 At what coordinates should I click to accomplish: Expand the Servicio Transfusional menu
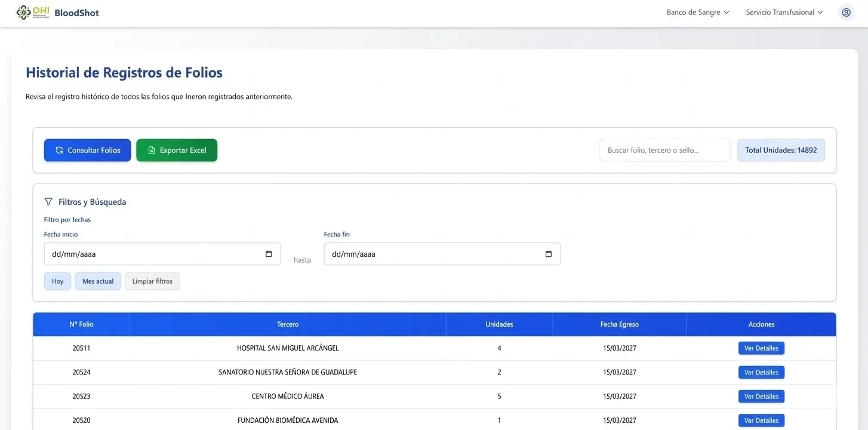784,13
